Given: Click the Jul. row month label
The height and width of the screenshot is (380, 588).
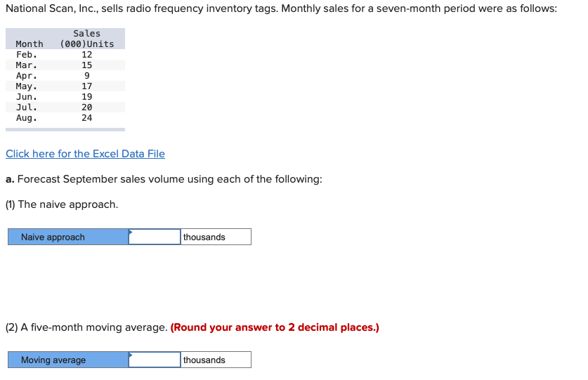Looking at the screenshot, I should (27, 107).
